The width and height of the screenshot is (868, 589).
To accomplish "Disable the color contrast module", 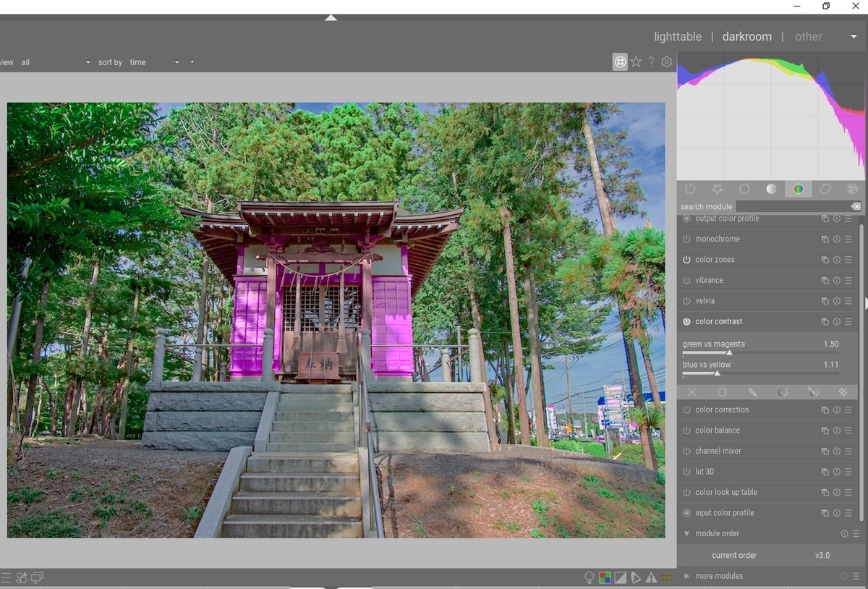I will click(x=686, y=321).
